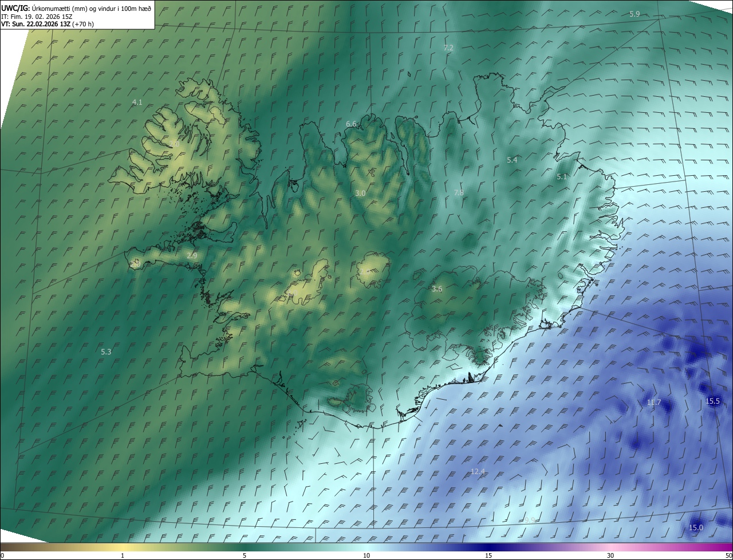
Task: Click the colorbar tick labeled 50
Action: (x=728, y=555)
